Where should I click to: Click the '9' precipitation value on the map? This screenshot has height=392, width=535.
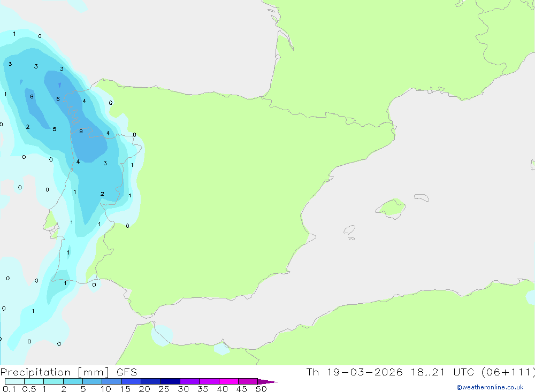click(81, 132)
